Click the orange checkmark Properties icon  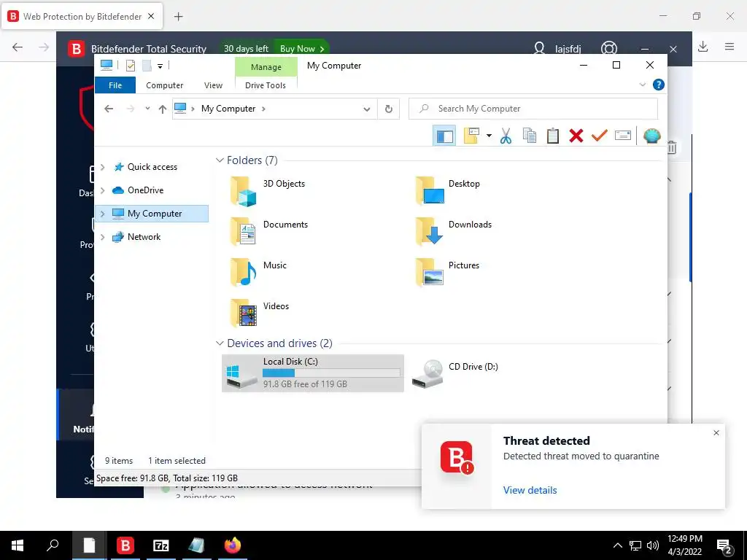coord(600,136)
